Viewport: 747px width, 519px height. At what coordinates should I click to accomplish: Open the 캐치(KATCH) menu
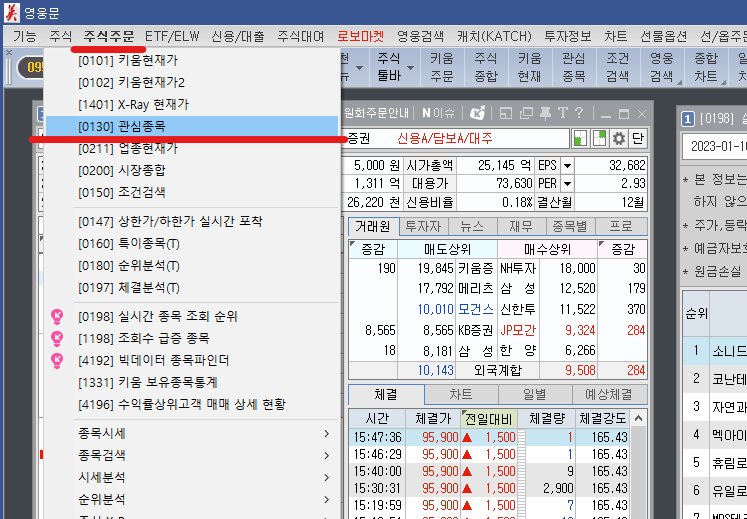tap(494, 36)
